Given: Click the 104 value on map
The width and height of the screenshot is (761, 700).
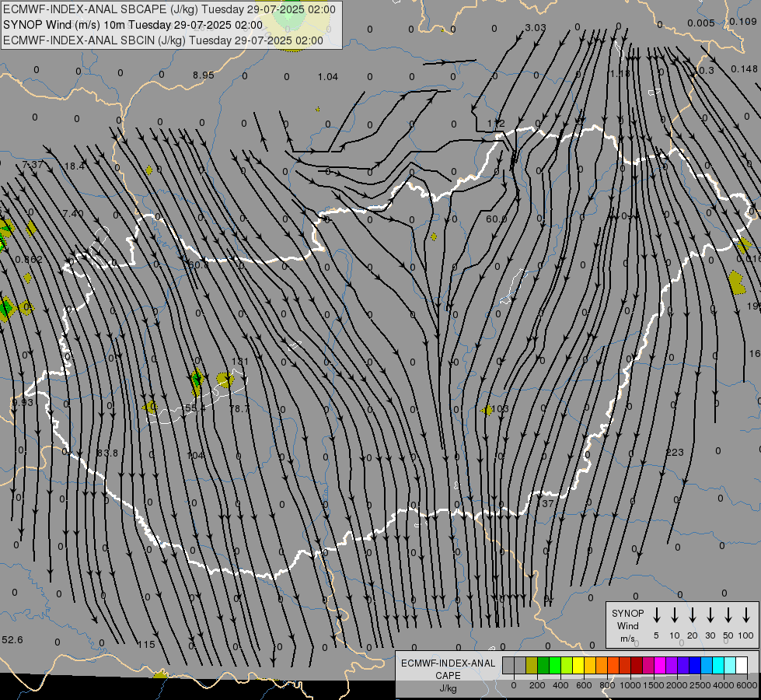Looking at the screenshot, I should click(196, 455).
